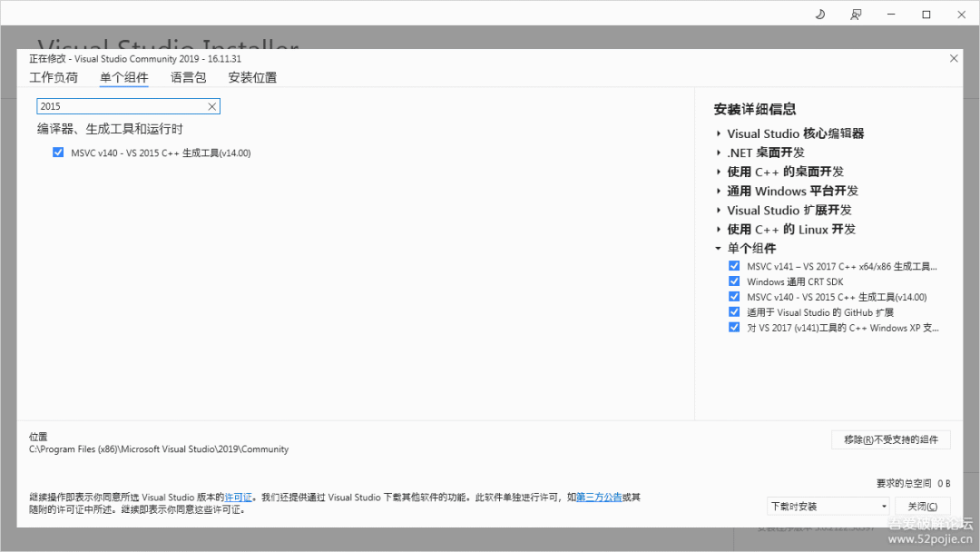Select the 单个组件 tab
Image resolution: width=980 pixels, height=552 pixels.
(123, 77)
